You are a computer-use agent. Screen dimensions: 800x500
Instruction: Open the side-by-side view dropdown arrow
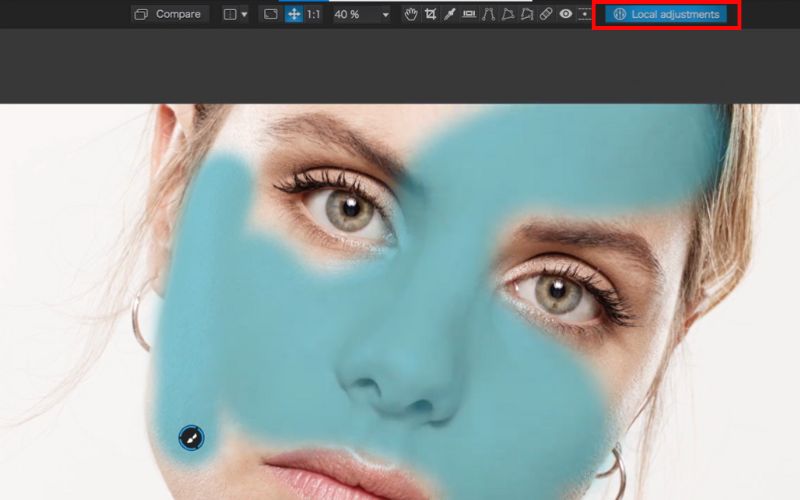click(x=244, y=14)
